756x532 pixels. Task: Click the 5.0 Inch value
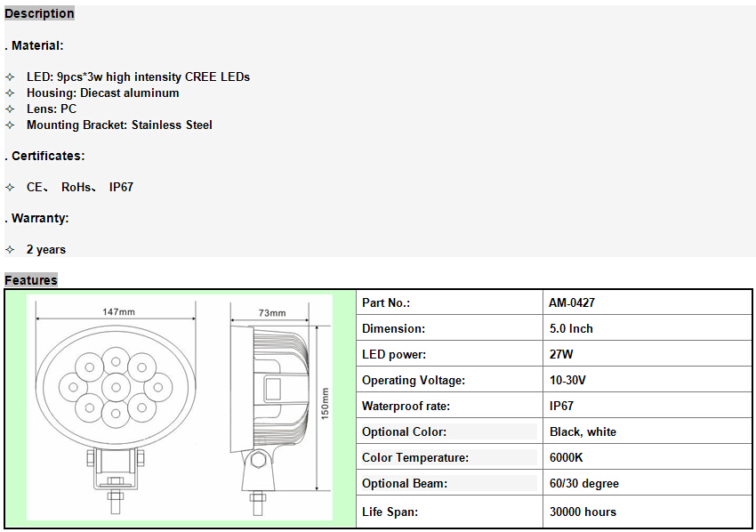click(571, 329)
